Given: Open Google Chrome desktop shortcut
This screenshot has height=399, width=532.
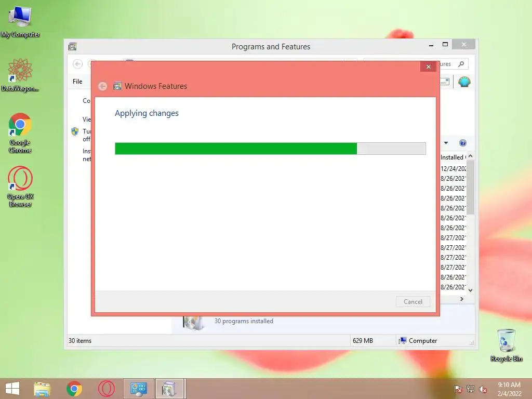Looking at the screenshot, I should point(20,132).
